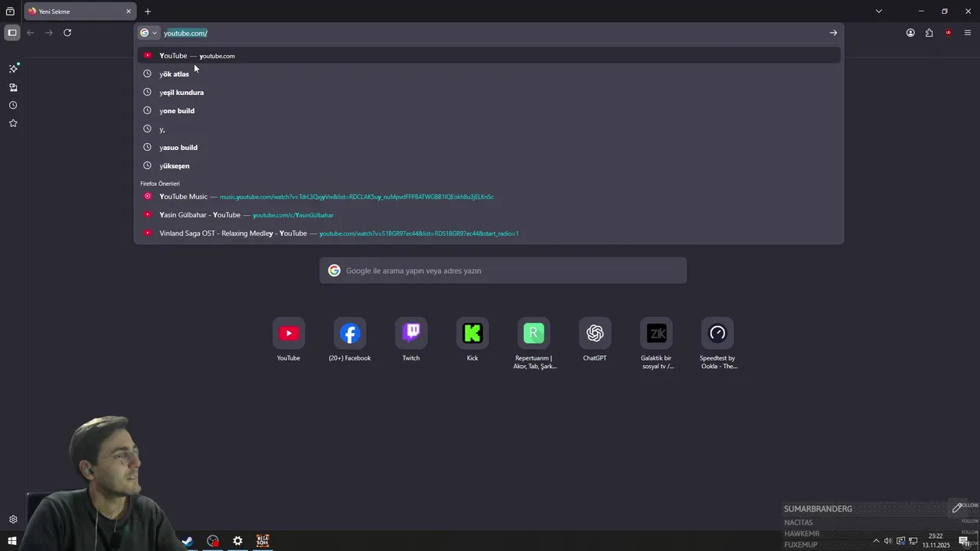This screenshot has width=980, height=551.
Task: Open the Mega Bonk taskbar app
Action: click(x=263, y=541)
